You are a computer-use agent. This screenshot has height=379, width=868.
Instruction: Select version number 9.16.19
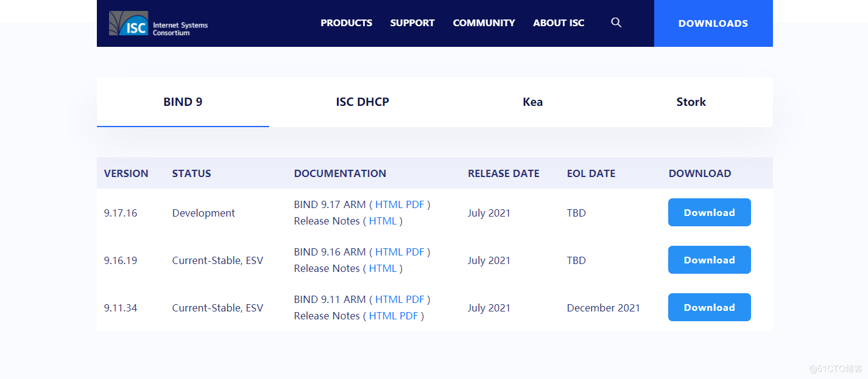click(x=121, y=260)
